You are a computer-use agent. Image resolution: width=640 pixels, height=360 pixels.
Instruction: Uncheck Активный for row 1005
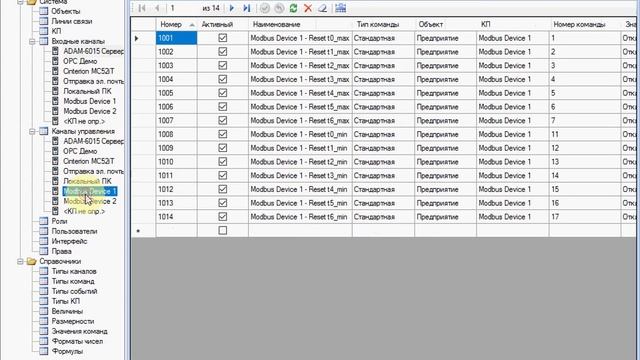(222, 93)
